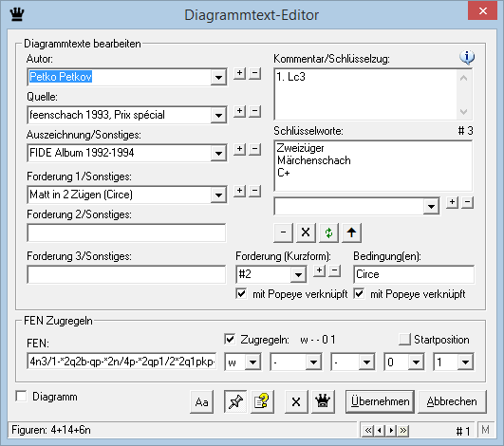Tick the Diagramm checkbox
Screen dimensions: 504x446
coord(21,397)
